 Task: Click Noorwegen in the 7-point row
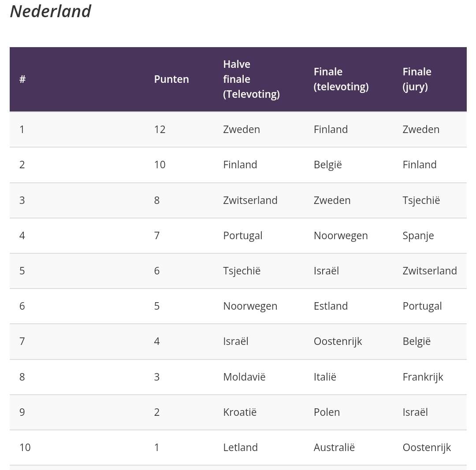(x=341, y=236)
